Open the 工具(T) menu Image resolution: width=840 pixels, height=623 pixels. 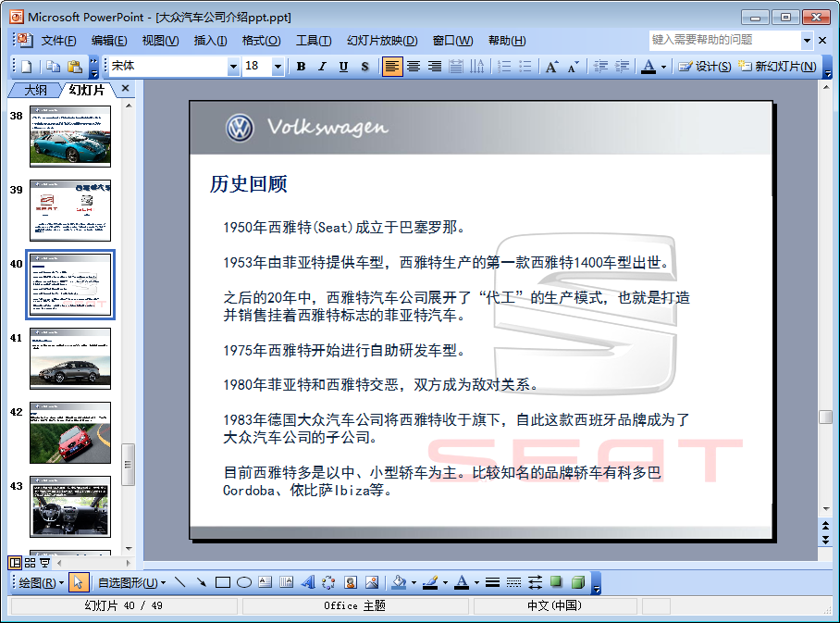coord(314,41)
